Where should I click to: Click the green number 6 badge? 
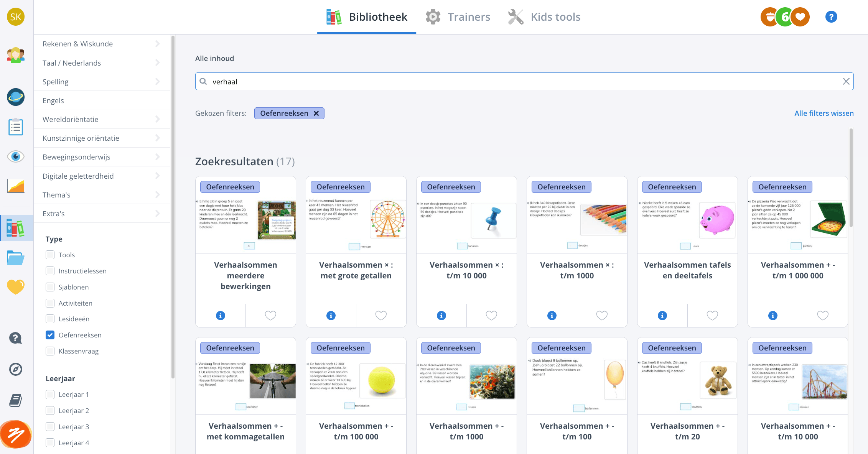click(785, 17)
